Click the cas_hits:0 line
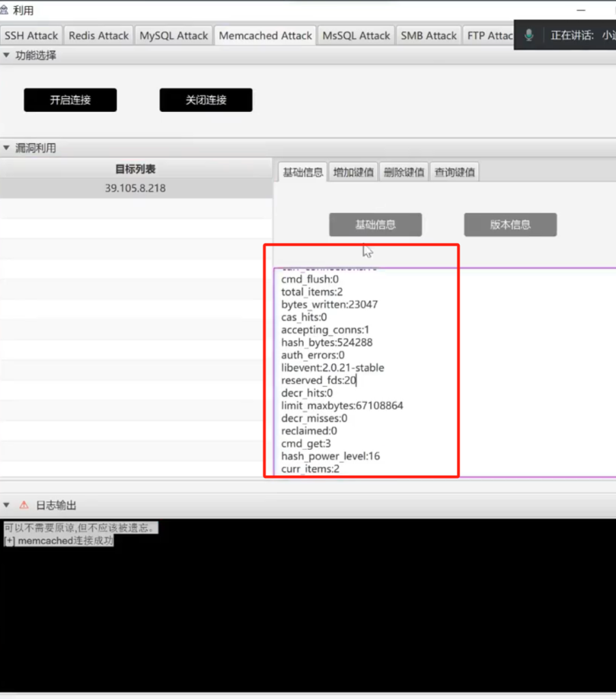The image size is (616, 699). coord(304,317)
